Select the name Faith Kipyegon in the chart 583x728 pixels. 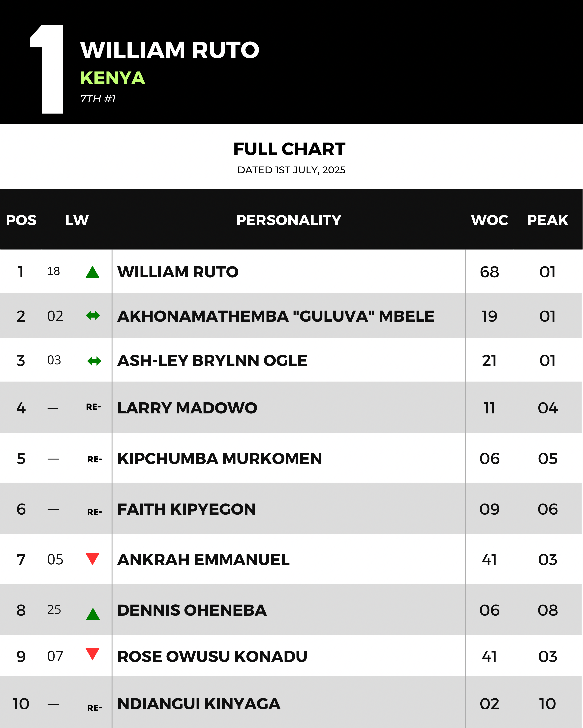pyautogui.click(x=187, y=509)
